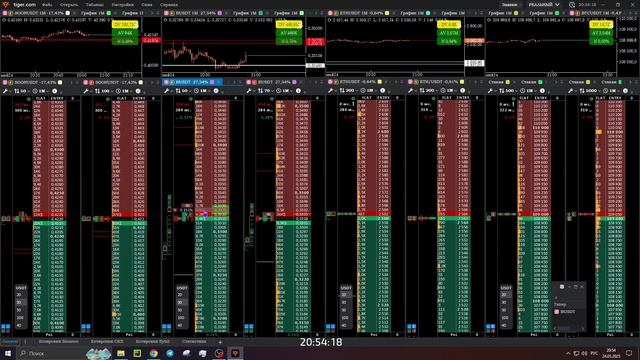Open File Explorer from the Windows taskbar
640x360 pixels.
pyautogui.click(x=121, y=353)
